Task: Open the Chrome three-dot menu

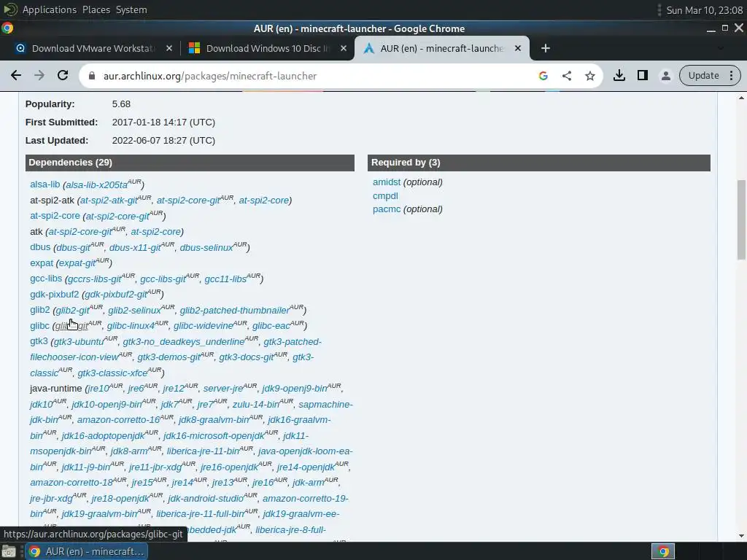Action: [731, 75]
